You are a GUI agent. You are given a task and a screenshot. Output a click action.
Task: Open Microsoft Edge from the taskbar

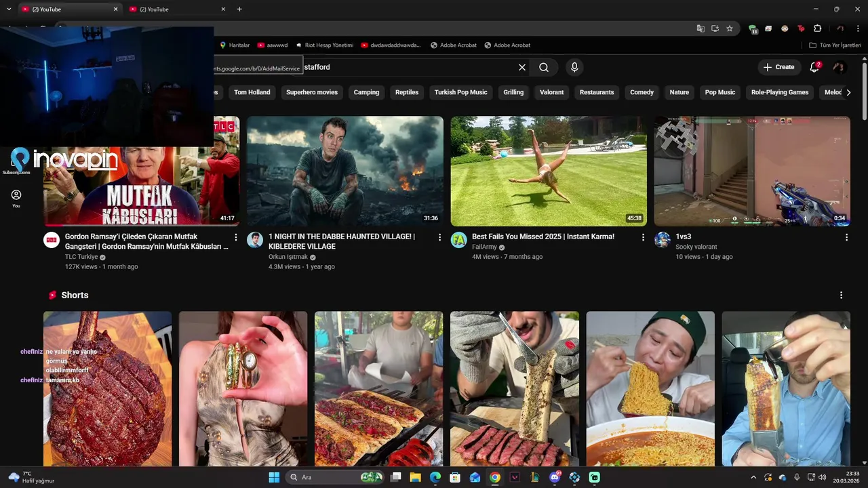point(435,477)
